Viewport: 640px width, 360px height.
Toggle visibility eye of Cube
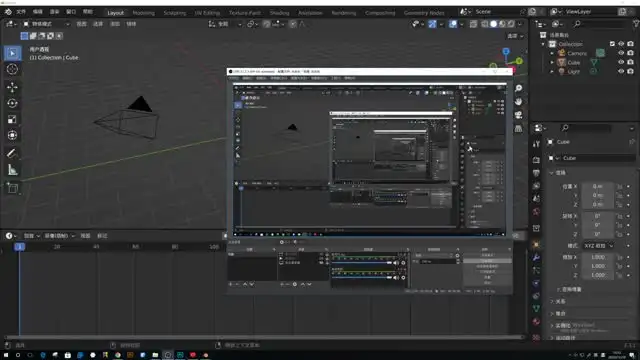pyautogui.click(x=621, y=62)
